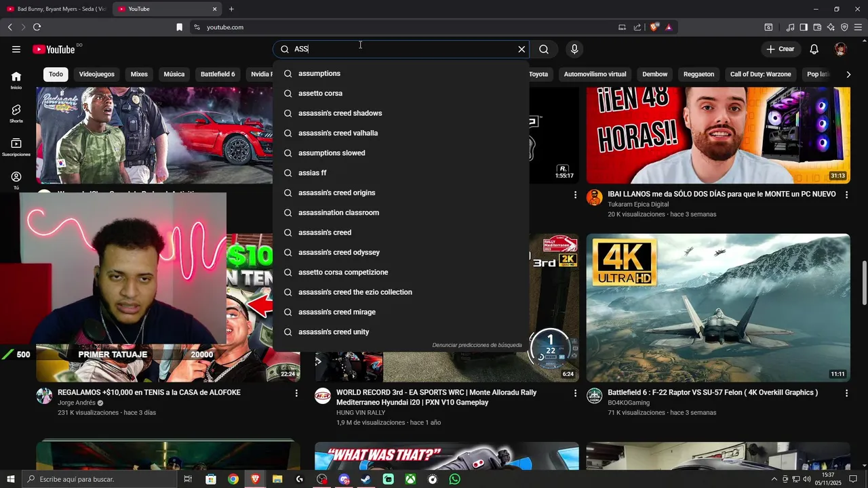Choose the 'assumptions' suggestion
The width and height of the screenshot is (868, 488).
click(401, 73)
